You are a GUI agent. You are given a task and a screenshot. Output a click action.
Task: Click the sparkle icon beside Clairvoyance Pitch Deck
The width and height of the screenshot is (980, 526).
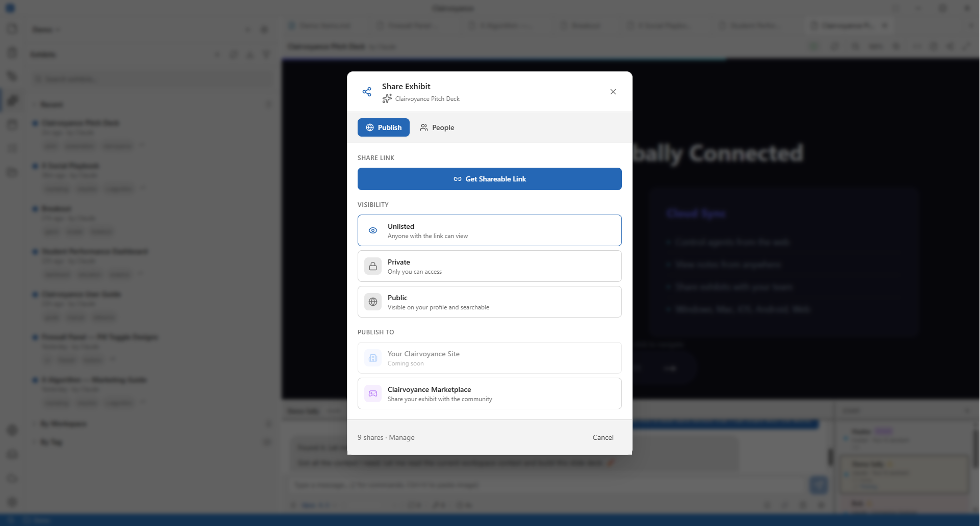tap(387, 99)
